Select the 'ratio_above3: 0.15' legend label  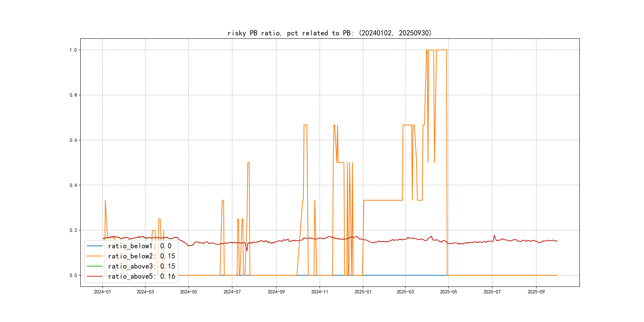pyautogui.click(x=142, y=266)
